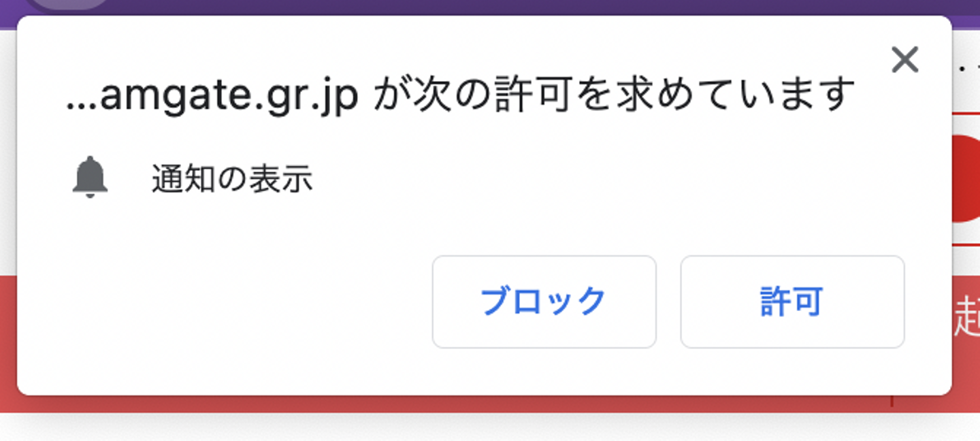The image size is (980, 441).
Task: Click the bell notification icon
Action: pos(91,178)
